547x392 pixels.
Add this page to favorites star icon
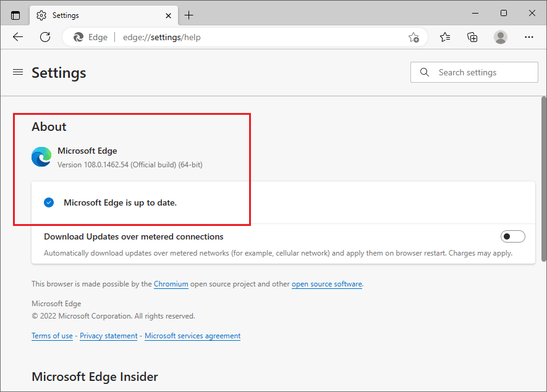click(x=413, y=38)
